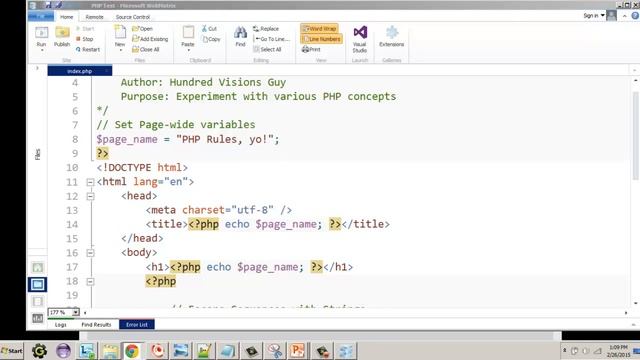Viewport: 640px width, 360px height.
Task: Restart the site
Action: [88, 49]
